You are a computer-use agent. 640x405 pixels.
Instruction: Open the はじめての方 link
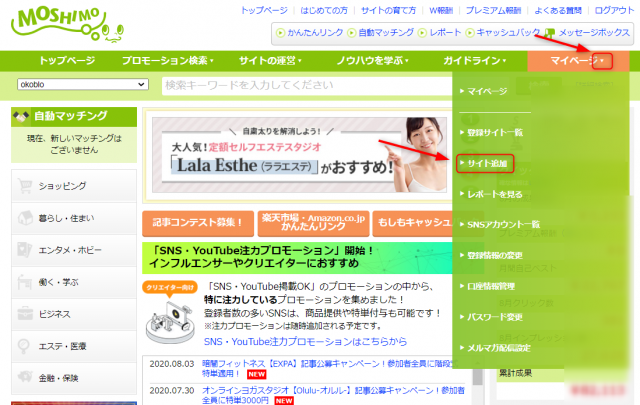324,10
